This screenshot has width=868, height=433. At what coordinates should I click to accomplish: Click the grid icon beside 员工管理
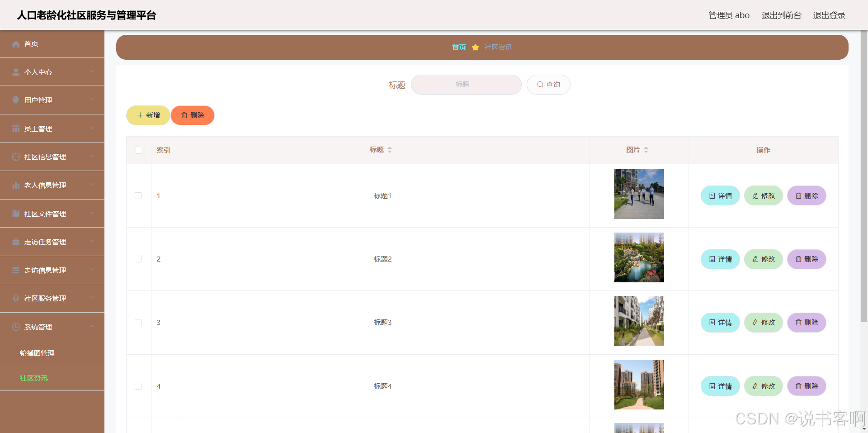[x=16, y=128]
